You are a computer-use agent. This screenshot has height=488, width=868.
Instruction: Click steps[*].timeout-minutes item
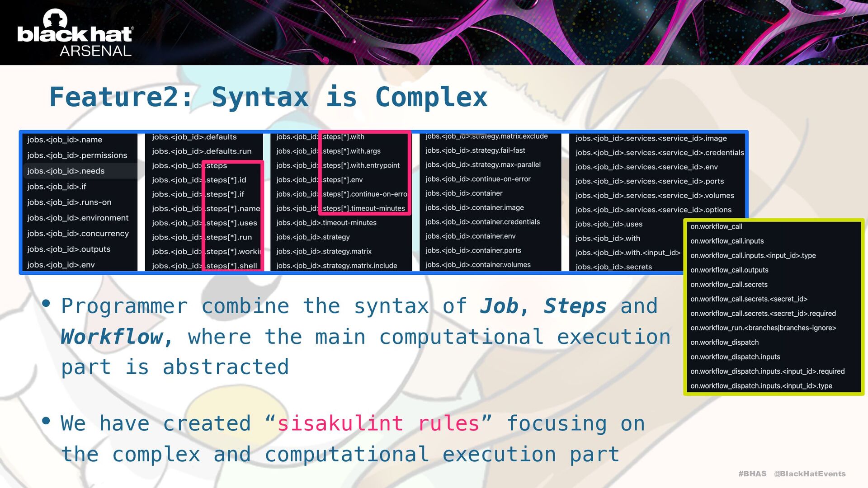tap(363, 208)
